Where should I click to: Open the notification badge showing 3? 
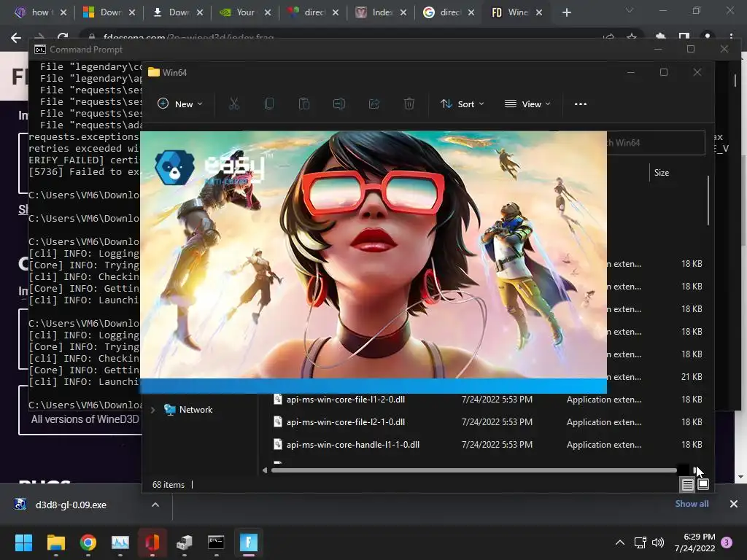727,542
